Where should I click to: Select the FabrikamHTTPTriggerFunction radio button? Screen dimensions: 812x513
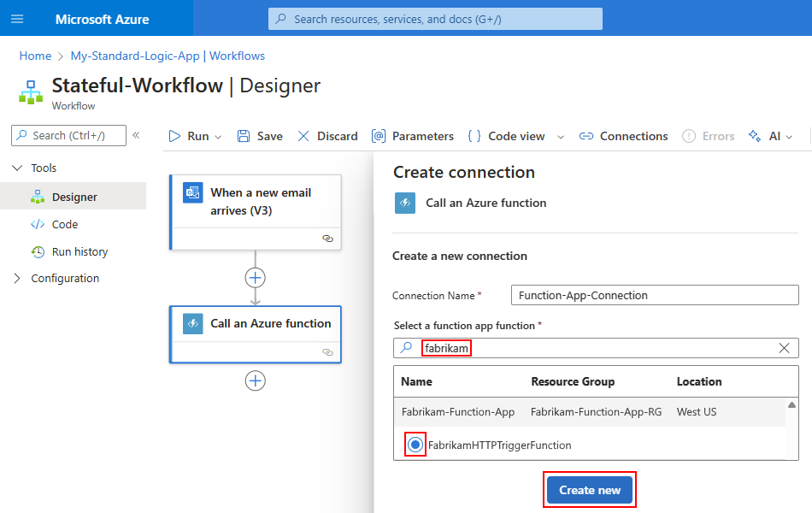click(x=414, y=444)
